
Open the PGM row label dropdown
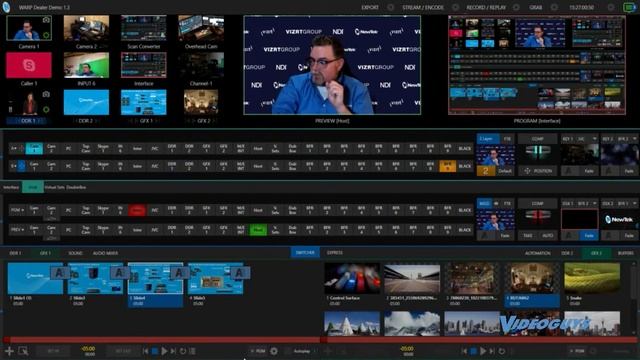point(17,210)
